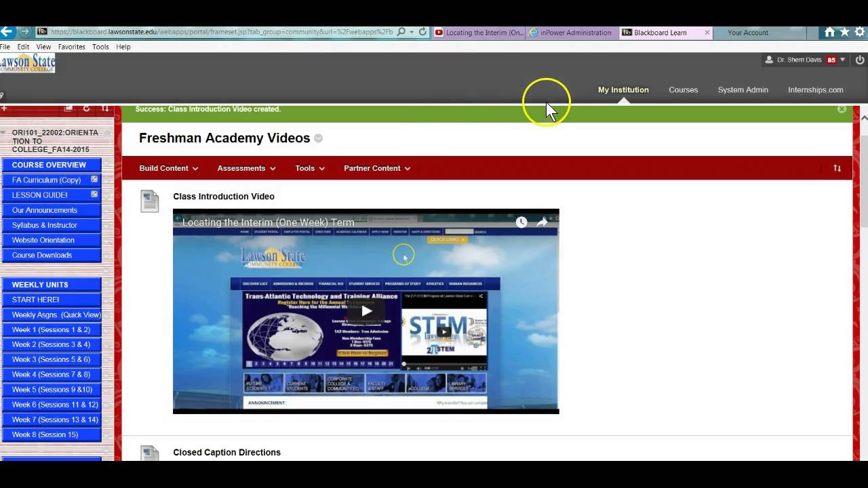Click the content area reorder arrows icon

837,168
